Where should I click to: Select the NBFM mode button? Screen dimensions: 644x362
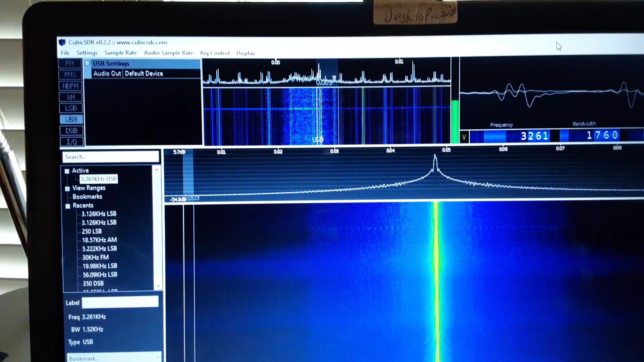coord(70,86)
